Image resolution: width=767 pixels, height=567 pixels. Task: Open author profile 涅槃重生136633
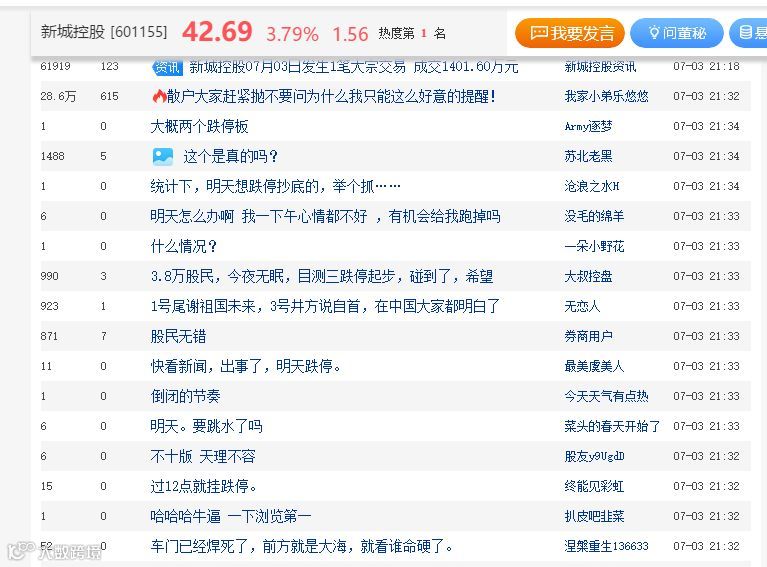[x=607, y=546]
